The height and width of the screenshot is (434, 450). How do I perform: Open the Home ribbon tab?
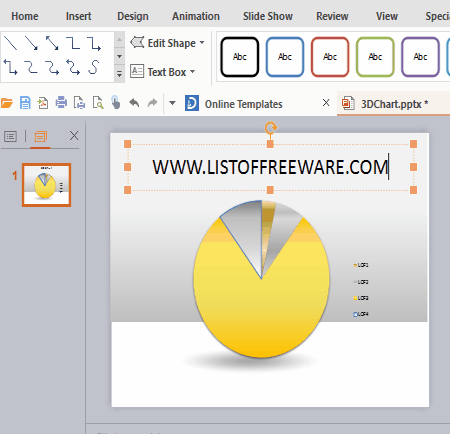pyautogui.click(x=25, y=16)
